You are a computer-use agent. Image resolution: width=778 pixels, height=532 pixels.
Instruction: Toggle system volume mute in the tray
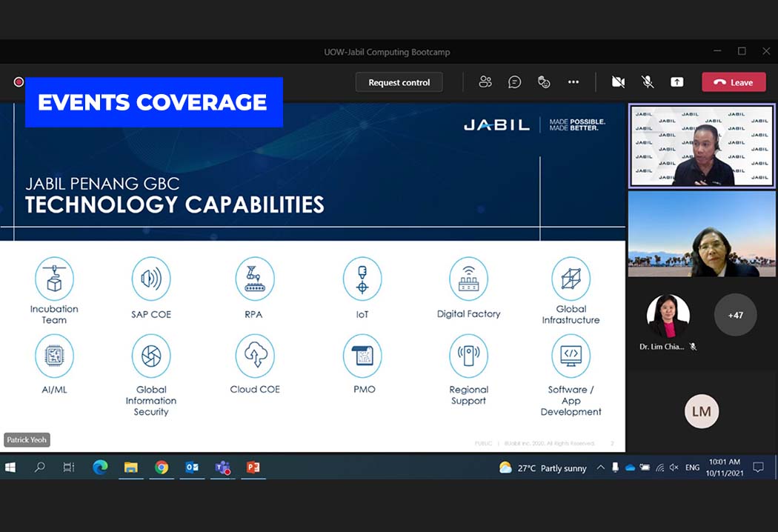pyautogui.click(x=674, y=468)
